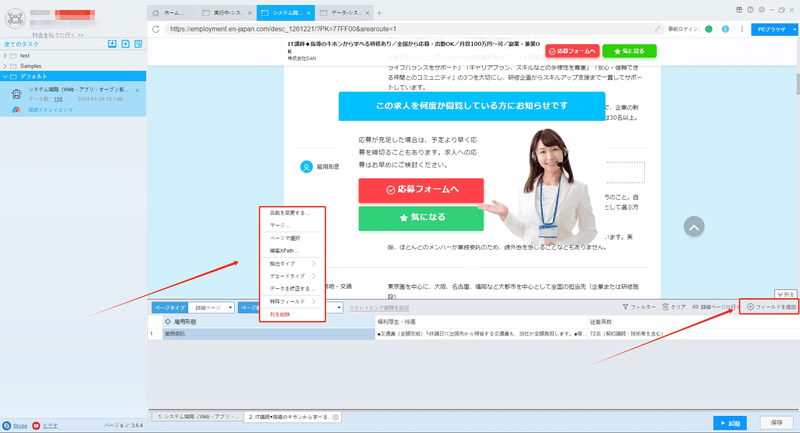Click the user icon beside 雇用形態 on page

pyautogui.click(x=306, y=167)
